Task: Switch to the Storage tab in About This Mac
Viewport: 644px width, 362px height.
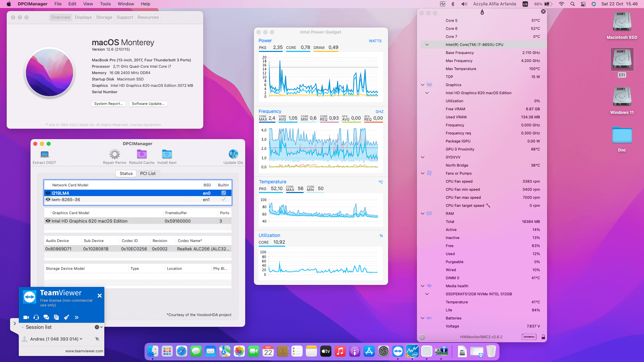Action: (104, 17)
